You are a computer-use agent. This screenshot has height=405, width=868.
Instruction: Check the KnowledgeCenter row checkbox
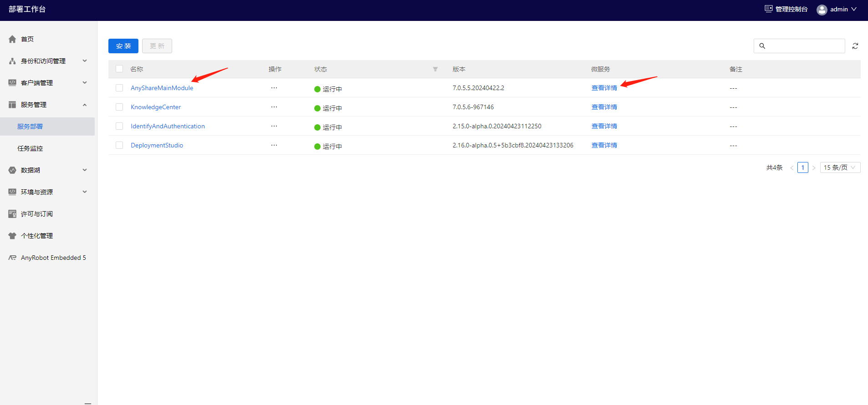(119, 107)
